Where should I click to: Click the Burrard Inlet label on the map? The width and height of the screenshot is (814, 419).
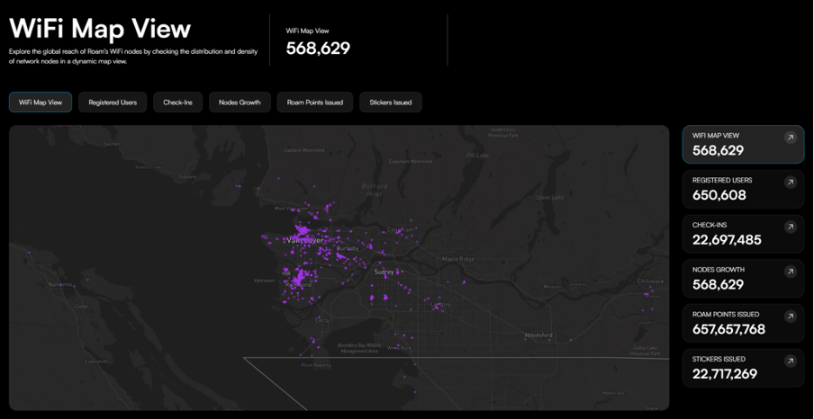(x=374, y=190)
